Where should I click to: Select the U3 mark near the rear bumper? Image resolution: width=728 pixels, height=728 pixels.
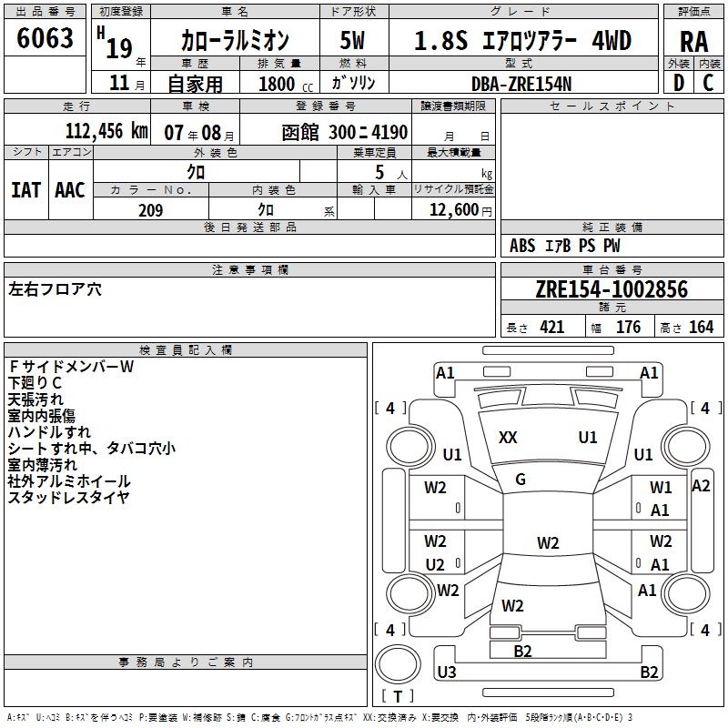(x=446, y=672)
